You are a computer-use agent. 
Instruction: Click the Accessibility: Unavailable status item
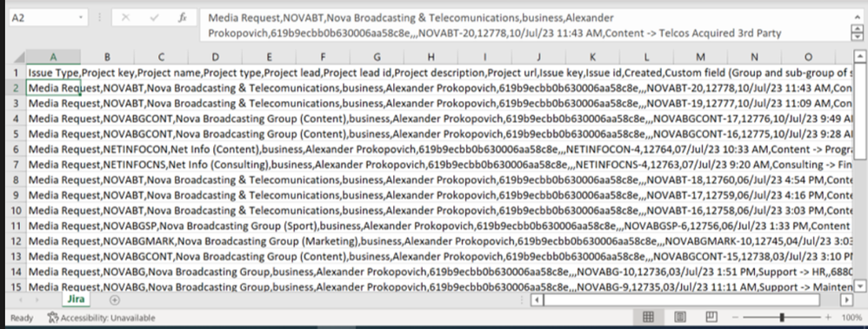click(x=101, y=318)
